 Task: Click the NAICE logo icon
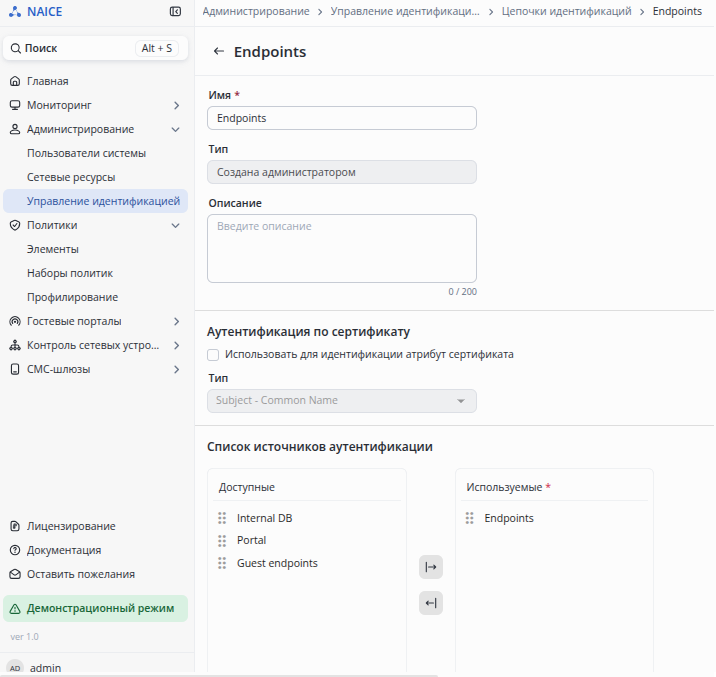pos(15,12)
